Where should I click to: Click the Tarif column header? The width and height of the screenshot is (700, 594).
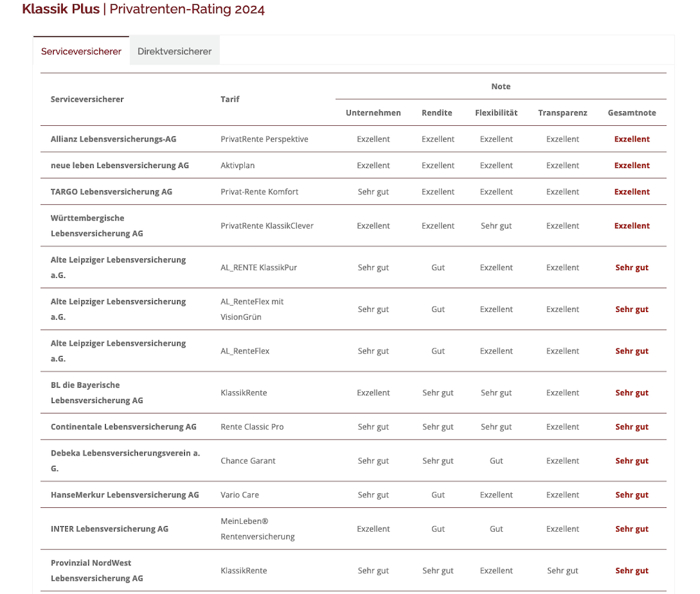(230, 99)
